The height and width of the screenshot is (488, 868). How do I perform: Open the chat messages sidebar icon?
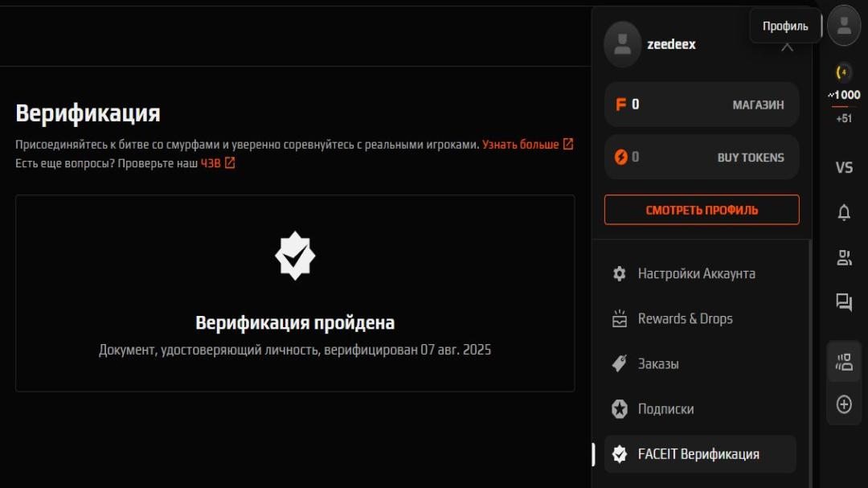pyautogui.click(x=844, y=302)
